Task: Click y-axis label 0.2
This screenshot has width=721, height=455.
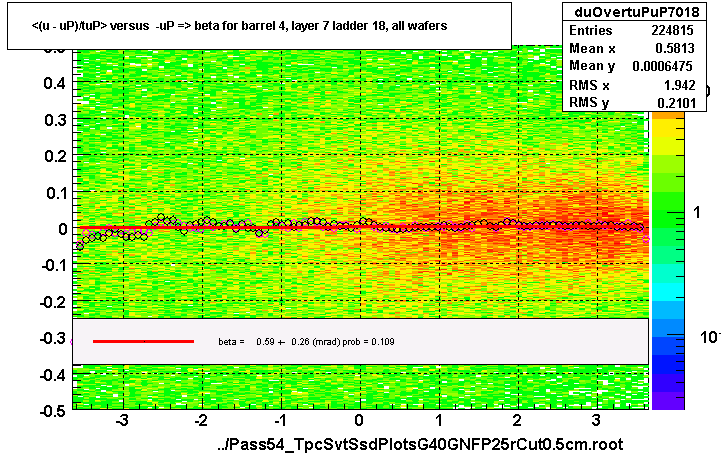Action: (55, 157)
